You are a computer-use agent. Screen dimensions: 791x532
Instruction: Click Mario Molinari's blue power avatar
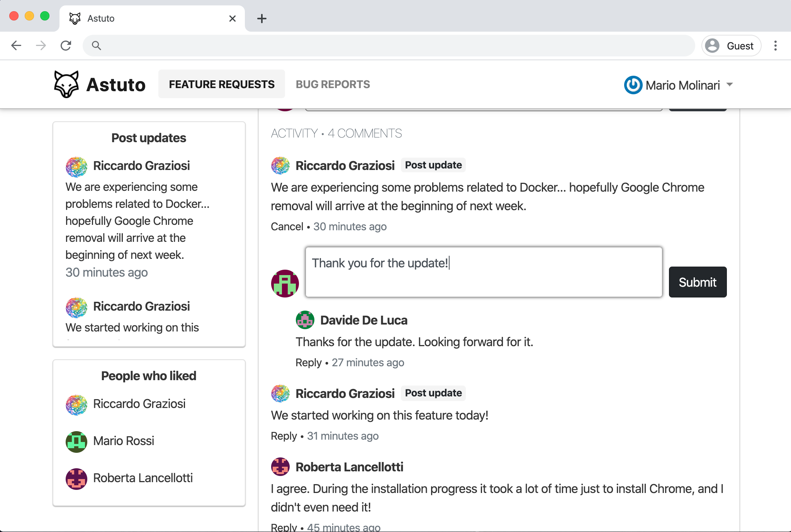click(633, 85)
